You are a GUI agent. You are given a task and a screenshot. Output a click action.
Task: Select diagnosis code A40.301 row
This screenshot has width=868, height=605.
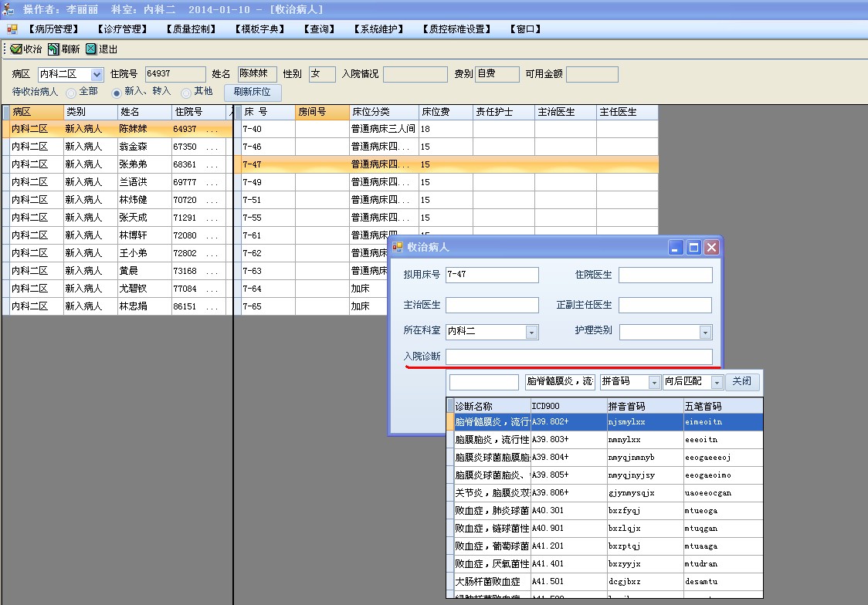pos(605,510)
